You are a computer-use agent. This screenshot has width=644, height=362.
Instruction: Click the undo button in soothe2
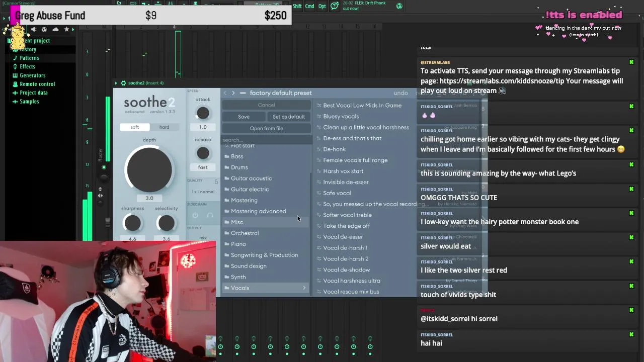point(400,93)
